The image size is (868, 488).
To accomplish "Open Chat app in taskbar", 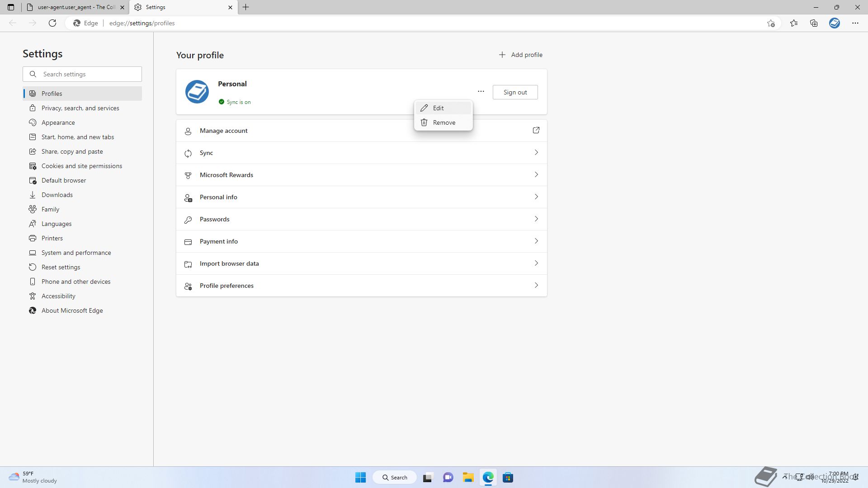I will pos(448,477).
